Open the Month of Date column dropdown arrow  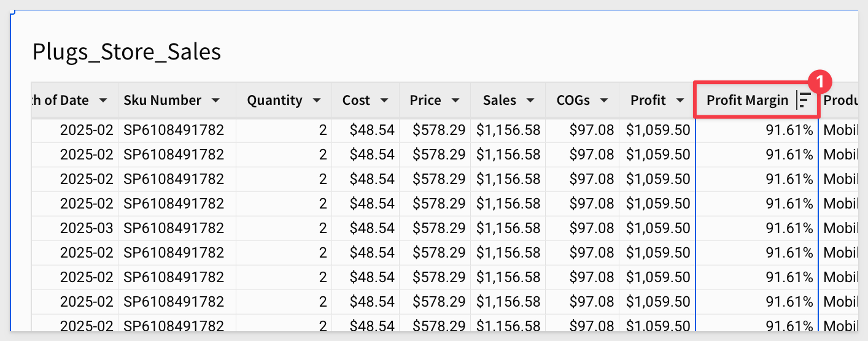coord(103,100)
